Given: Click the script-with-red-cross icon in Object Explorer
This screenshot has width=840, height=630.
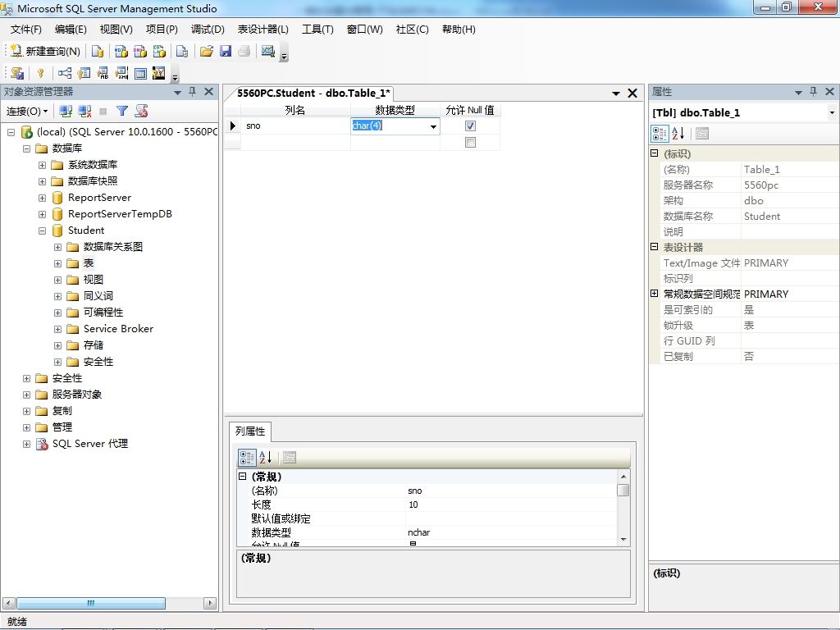Looking at the screenshot, I should [x=141, y=111].
